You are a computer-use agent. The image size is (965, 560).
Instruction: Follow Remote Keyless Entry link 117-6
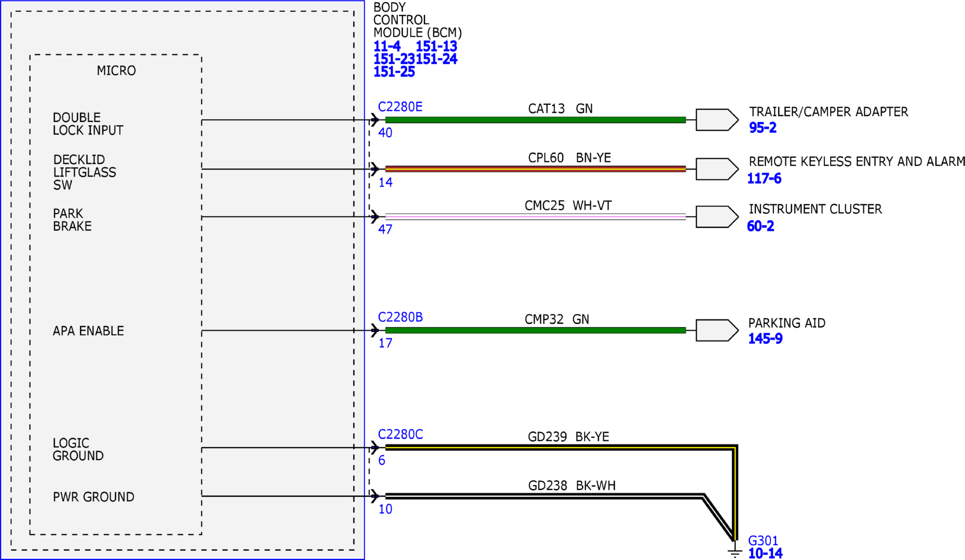click(764, 178)
